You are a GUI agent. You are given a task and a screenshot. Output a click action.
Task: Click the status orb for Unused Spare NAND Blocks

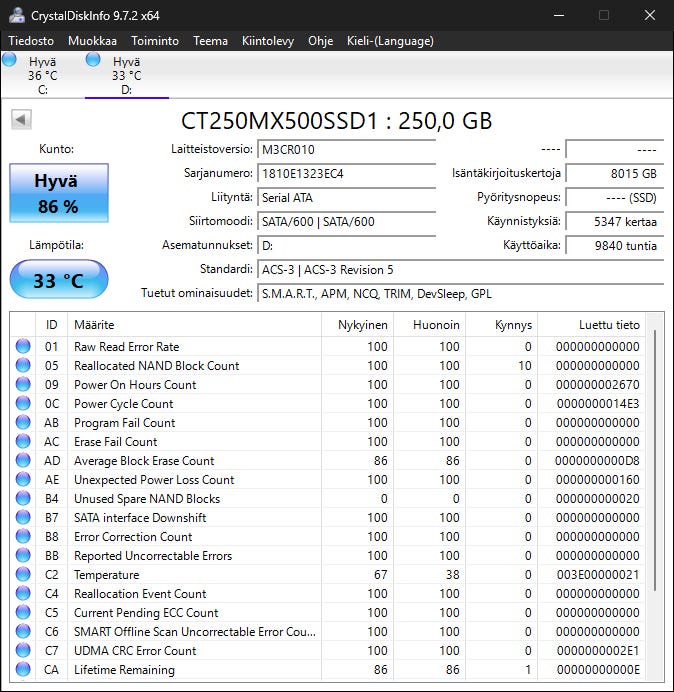(23, 499)
